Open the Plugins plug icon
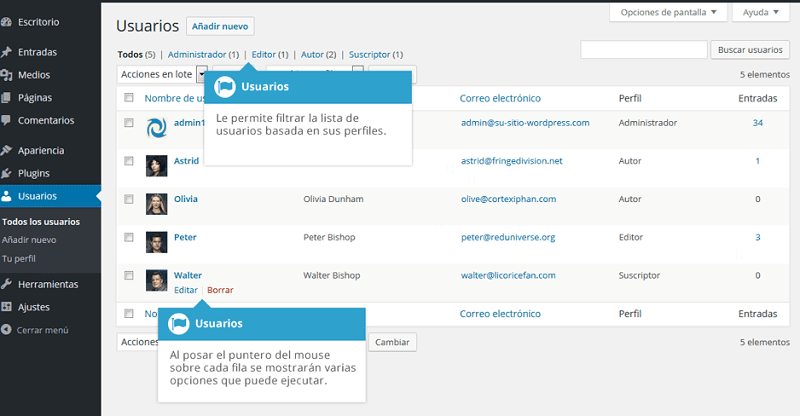The width and height of the screenshot is (800, 416). click(7, 174)
